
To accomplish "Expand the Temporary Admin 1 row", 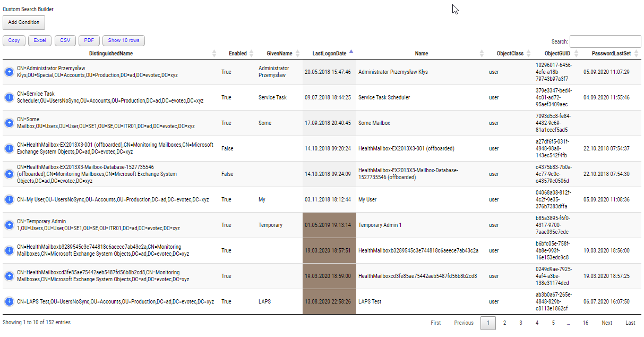I will 8,225.
